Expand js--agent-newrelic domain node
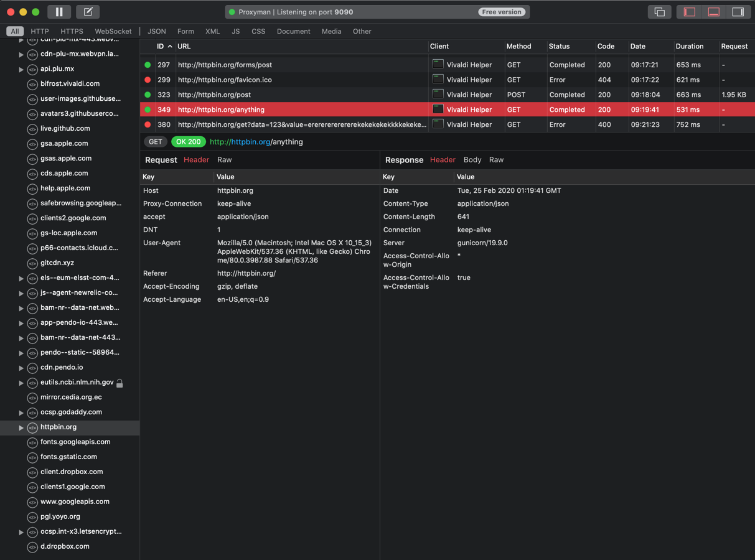The height and width of the screenshot is (560, 755). tap(21, 293)
